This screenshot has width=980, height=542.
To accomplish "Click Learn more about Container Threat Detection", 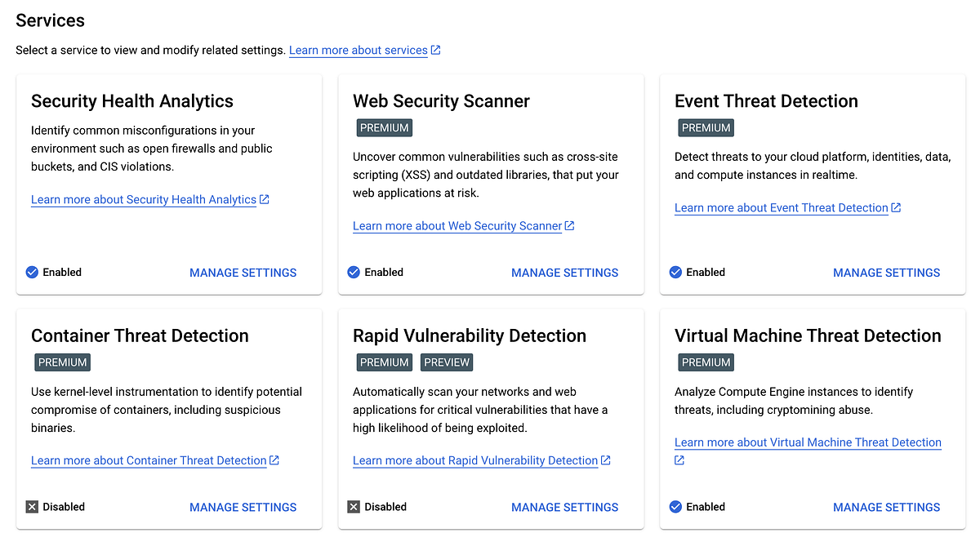I will (149, 460).
